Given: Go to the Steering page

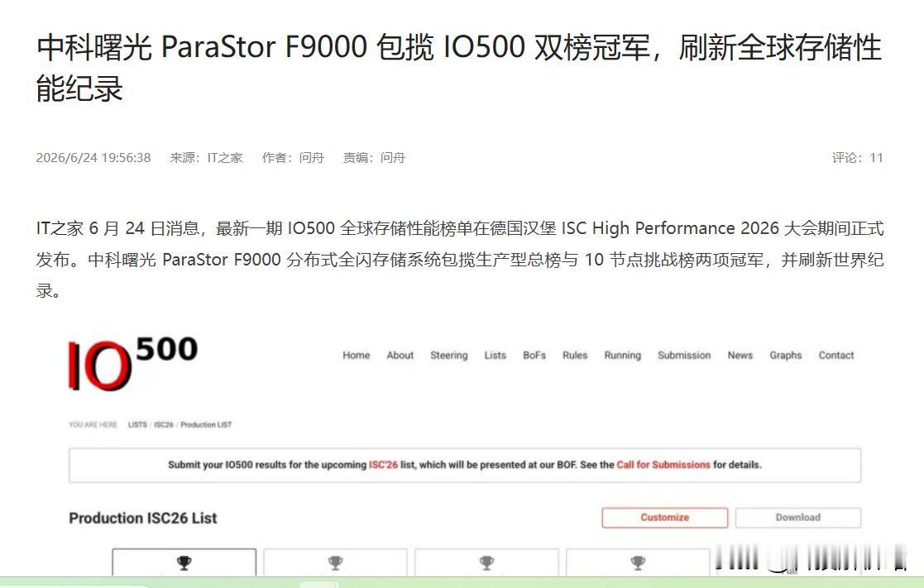Looking at the screenshot, I should [448, 356].
